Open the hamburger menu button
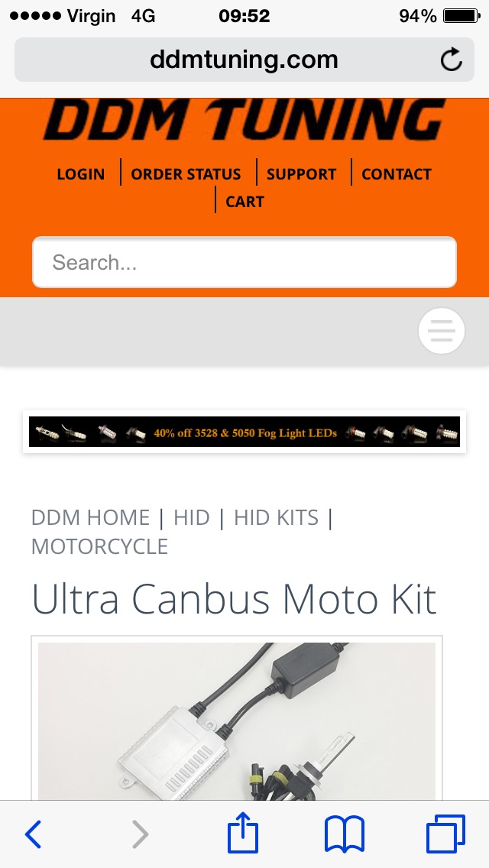This screenshot has width=489, height=868. (442, 331)
